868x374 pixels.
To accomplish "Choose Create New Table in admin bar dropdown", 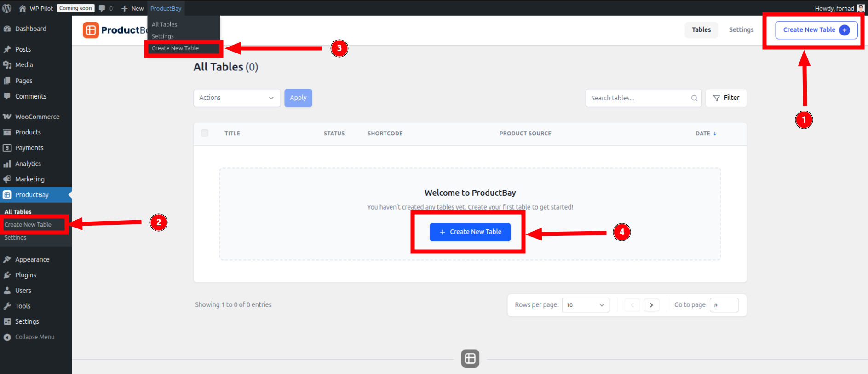I will [x=175, y=48].
